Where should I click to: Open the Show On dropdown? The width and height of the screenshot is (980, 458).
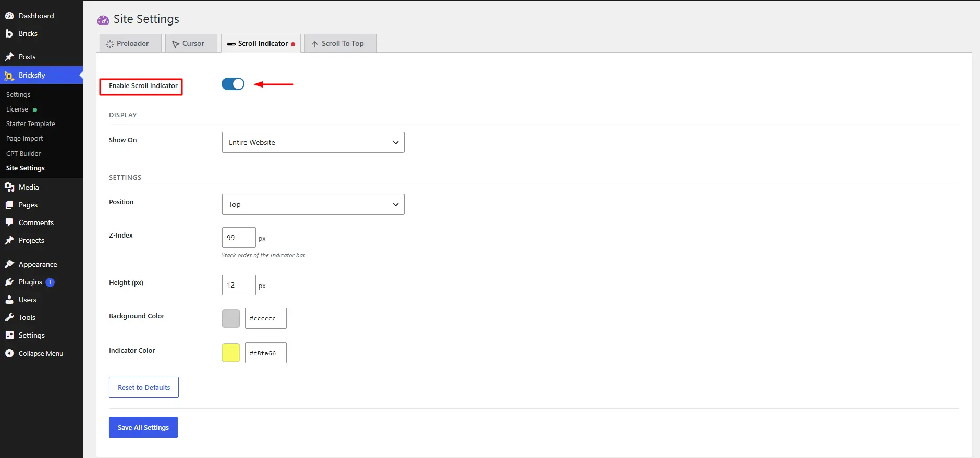click(x=313, y=142)
